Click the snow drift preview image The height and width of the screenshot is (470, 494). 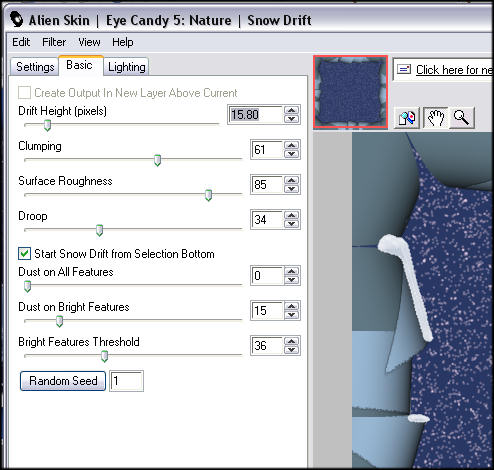tap(423, 300)
